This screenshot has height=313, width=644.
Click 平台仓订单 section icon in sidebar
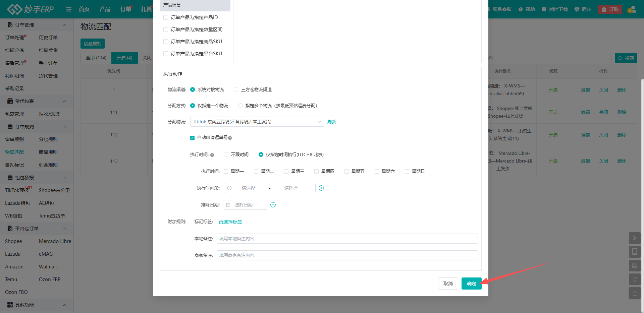(10, 229)
